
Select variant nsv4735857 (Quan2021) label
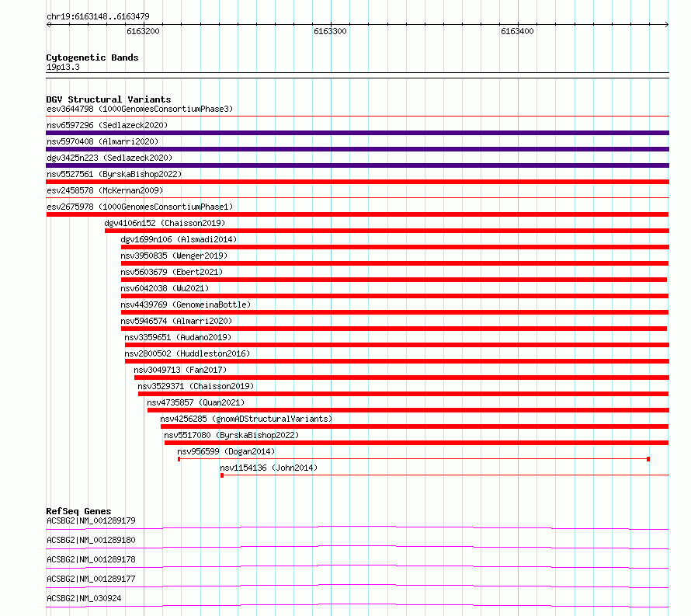click(x=196, y=402)
